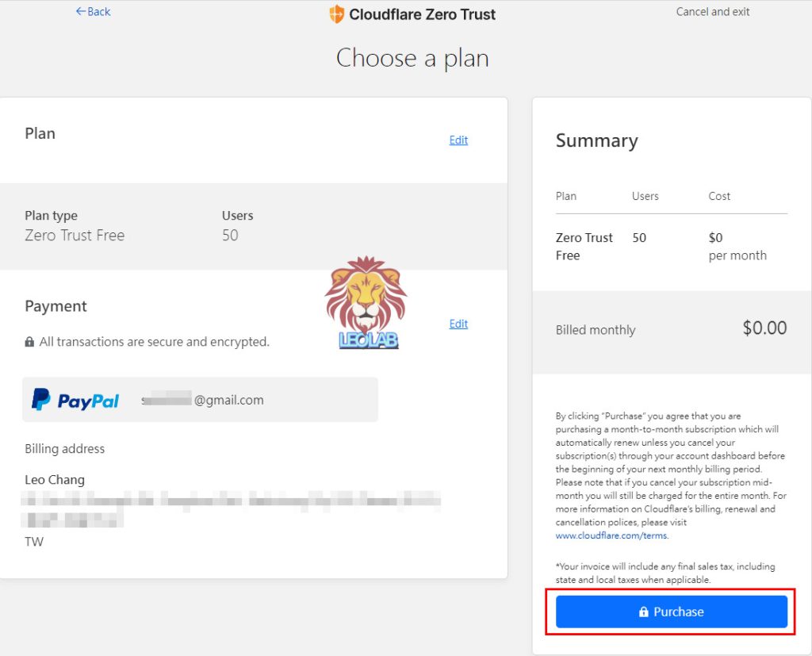Click the Users value '50' in Plan section

(x=230, y=236)
